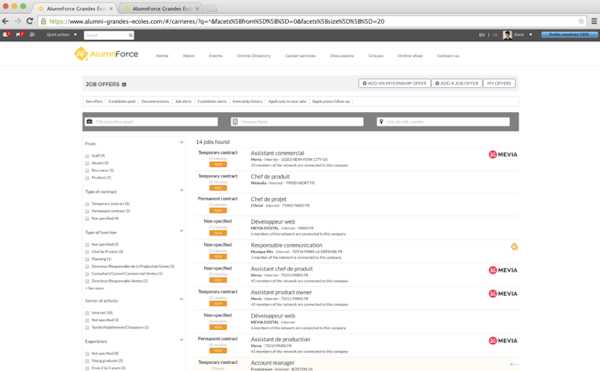Click the search magnifier icon

(x=130, y=35)
